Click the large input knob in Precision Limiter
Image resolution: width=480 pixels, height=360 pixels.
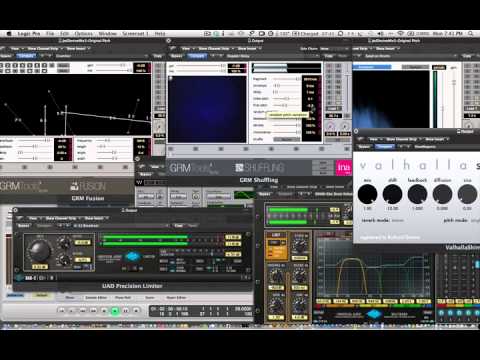pyautogui.click(x=40, y=251)
